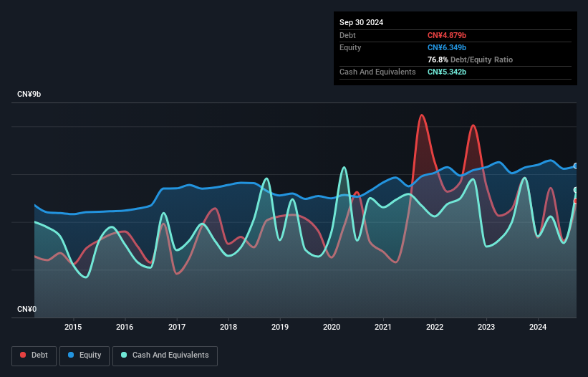This screenshot has height=377, width=588.
Task: Click the blue Equity end-point marker
Action: [576, 166]
